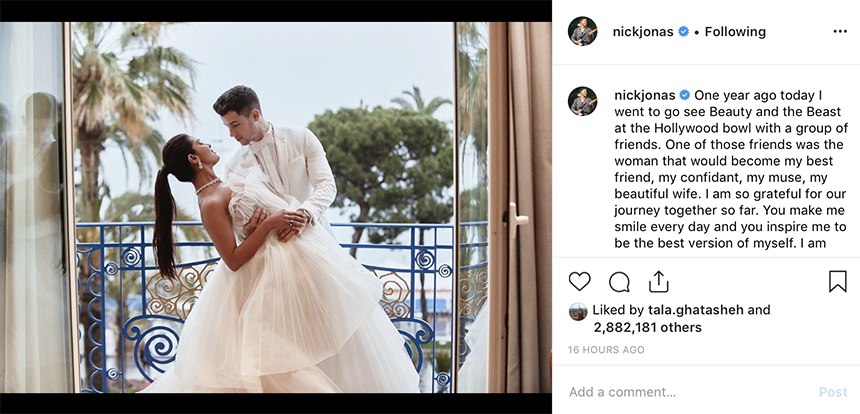
Task: Click the Post comment button
Action: pyautogui.click(x=833, y=392)
